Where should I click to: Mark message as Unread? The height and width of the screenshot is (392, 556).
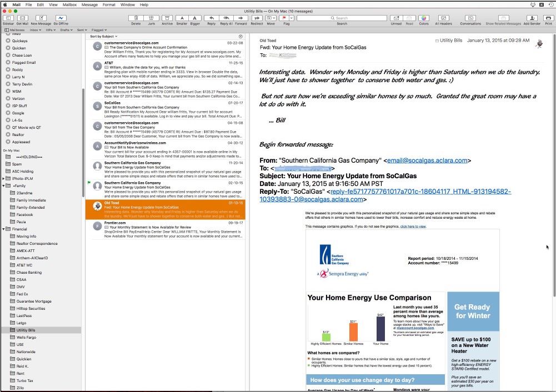tap(396, 18)
